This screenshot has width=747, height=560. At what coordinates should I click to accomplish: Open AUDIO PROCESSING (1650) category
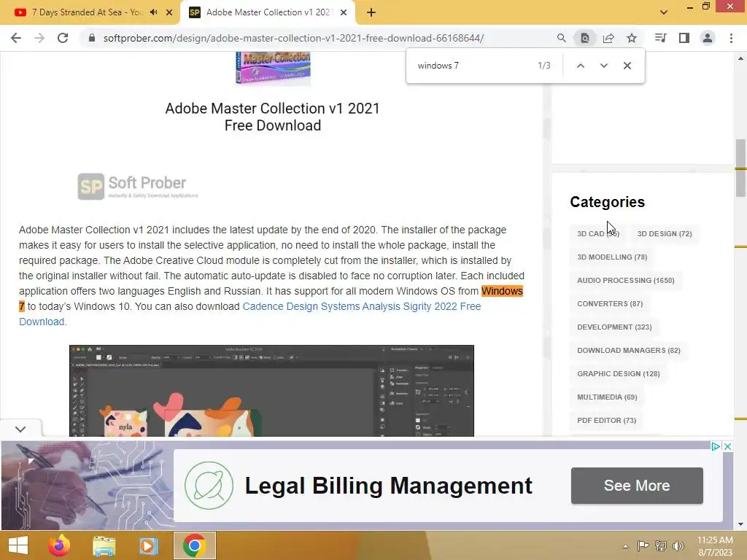click(x=625, y=281)
